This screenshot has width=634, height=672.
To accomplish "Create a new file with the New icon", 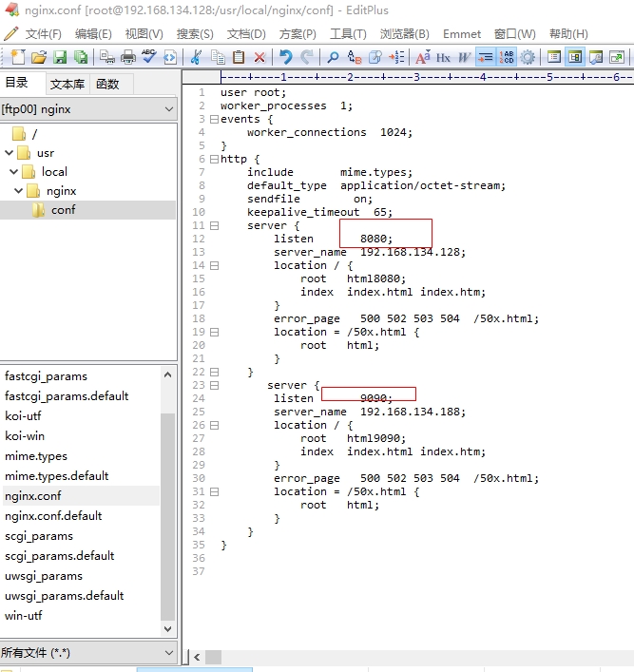I will click(x=17, y=57).
